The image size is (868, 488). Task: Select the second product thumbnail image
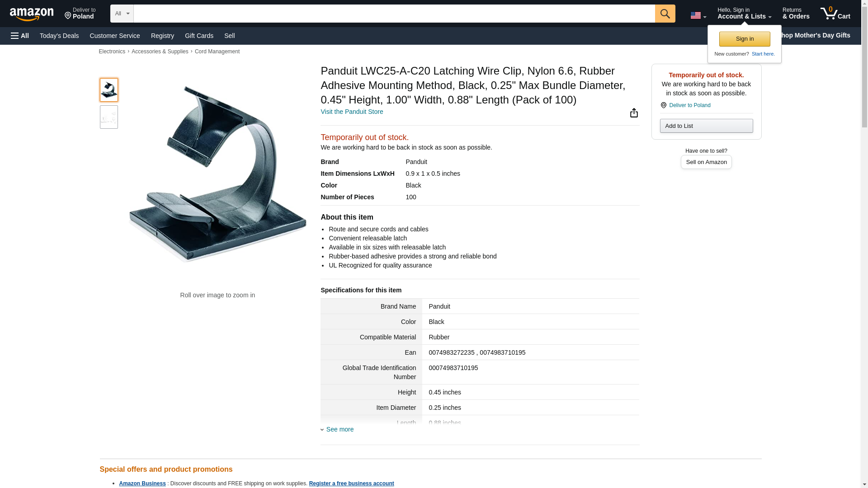108,117
